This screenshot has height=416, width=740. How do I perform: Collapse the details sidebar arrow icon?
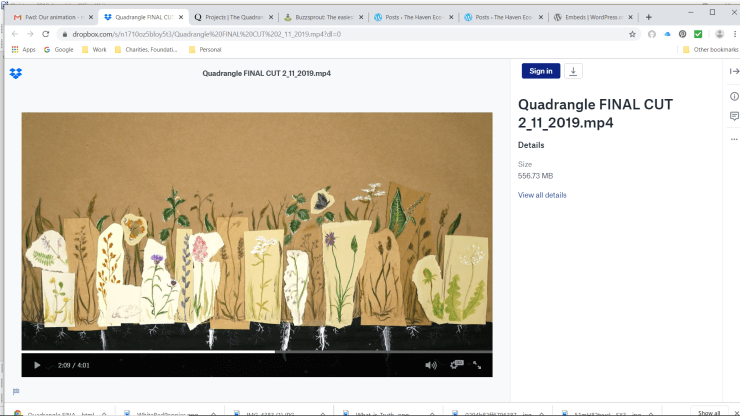[x=733, y=71]
